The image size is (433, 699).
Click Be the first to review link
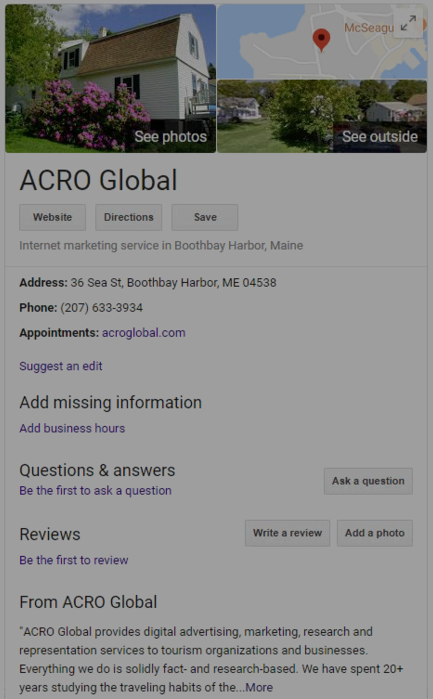(74, 560)
